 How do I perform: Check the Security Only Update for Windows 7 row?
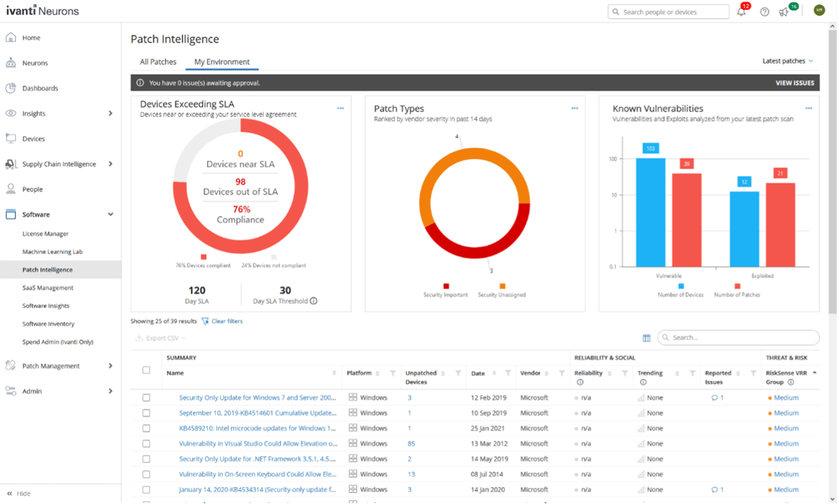[x=146, y=397]
